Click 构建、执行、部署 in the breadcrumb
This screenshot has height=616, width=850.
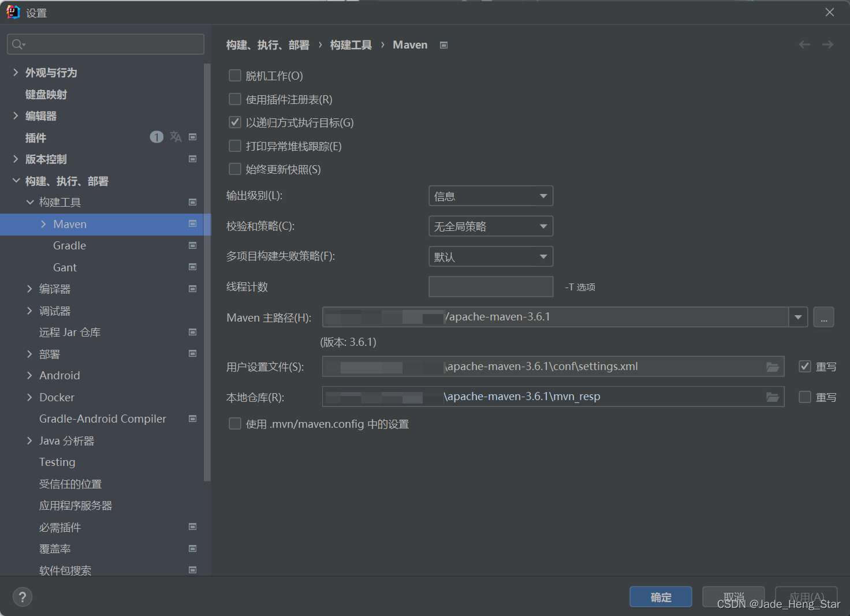coord(268,45)
